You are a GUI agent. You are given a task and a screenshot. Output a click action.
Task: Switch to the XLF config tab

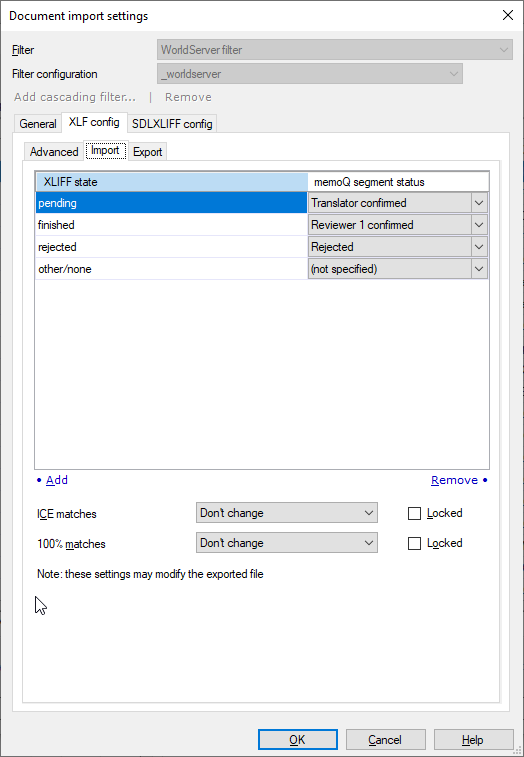point(94,122)
